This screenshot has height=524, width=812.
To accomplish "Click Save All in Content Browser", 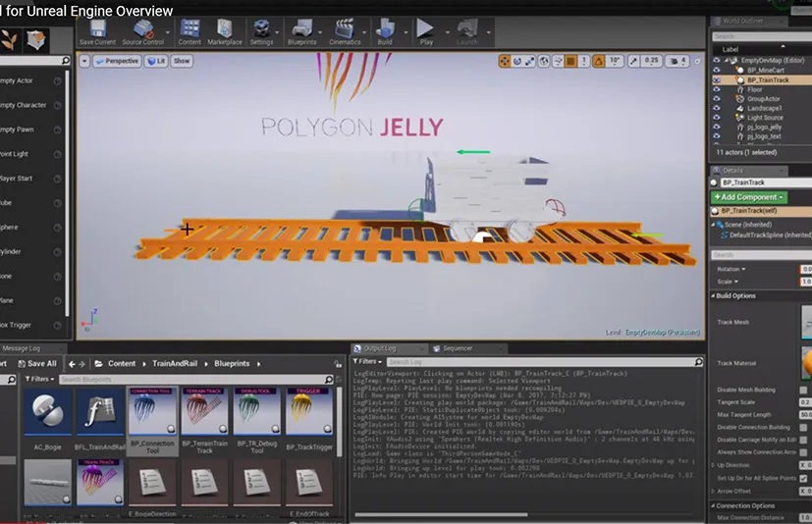I will point(36,364).
